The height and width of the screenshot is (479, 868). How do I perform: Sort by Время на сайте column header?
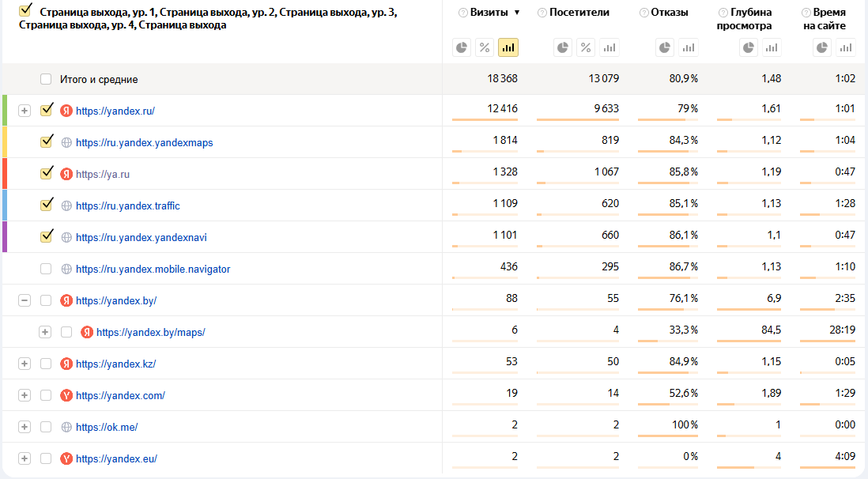pos(825,19)
